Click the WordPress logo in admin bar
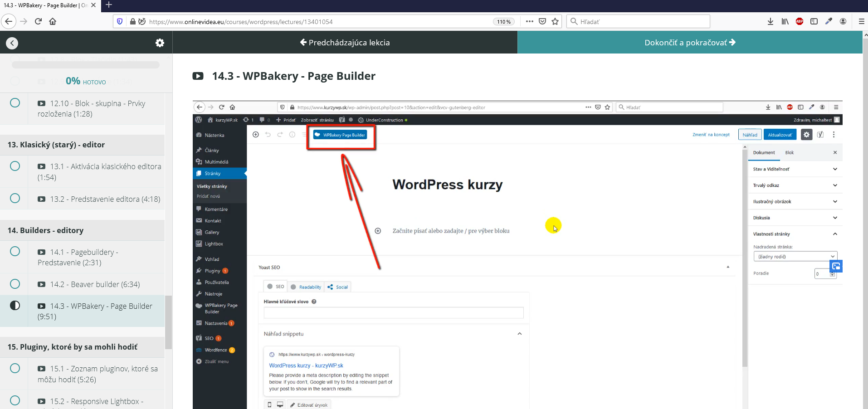 click(x=199, y=120)
